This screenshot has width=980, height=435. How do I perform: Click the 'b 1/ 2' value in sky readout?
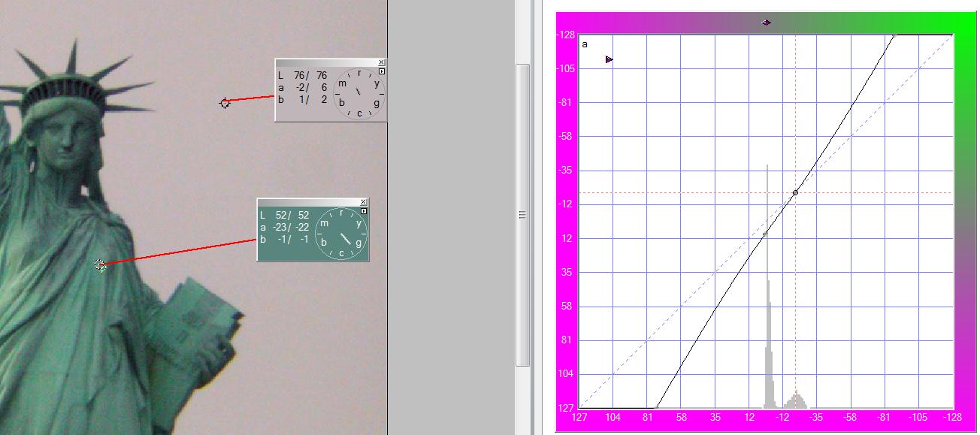(303, 99)
